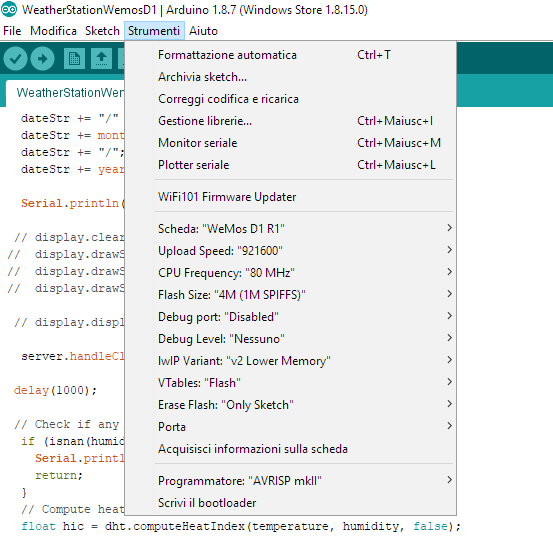This screenshot has width=553, height=547.
Task: Open Plotter seriale
Action: click(291, 165)
